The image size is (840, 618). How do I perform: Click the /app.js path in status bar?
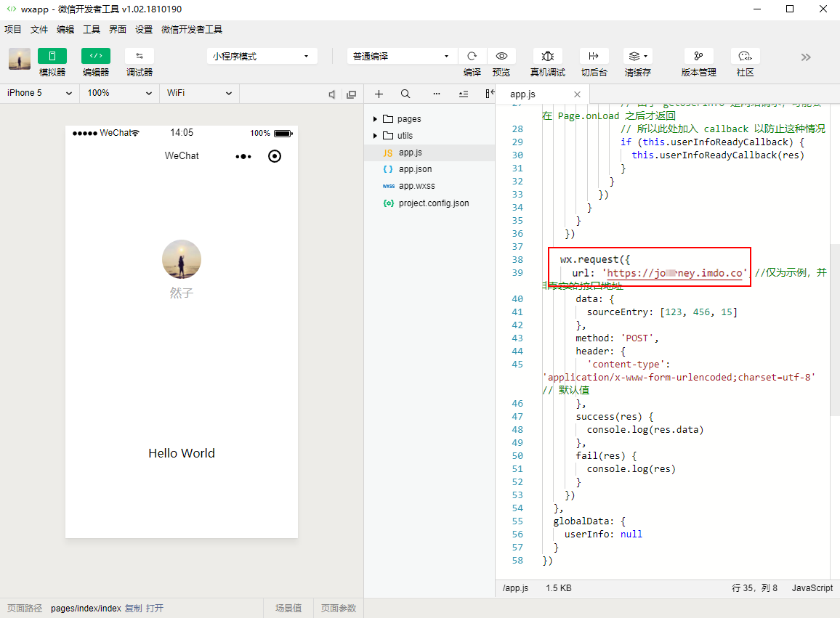pos(515,588)
